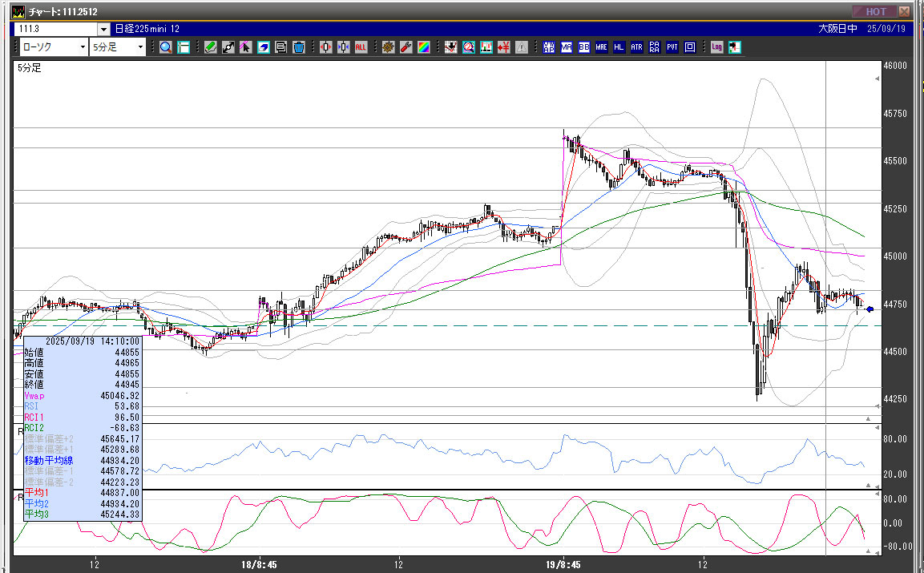Click the blue current price marker arrow

(x=870, y=309)
